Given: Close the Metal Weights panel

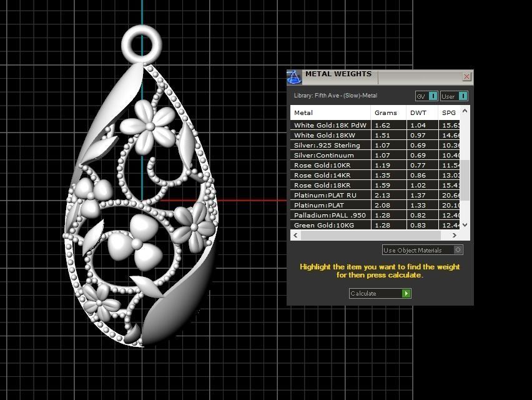Looking at the screenshot, I should coord(466,76).
